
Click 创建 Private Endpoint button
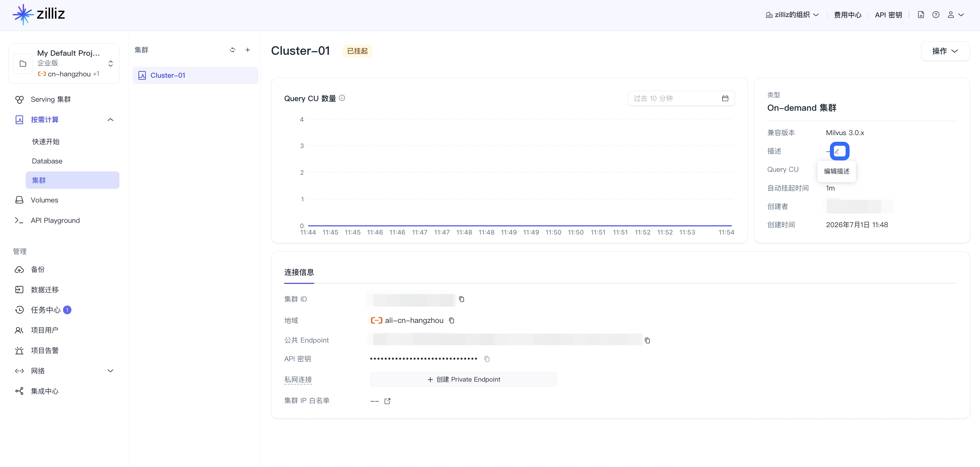pyautogui.click(x=463, y=380)
